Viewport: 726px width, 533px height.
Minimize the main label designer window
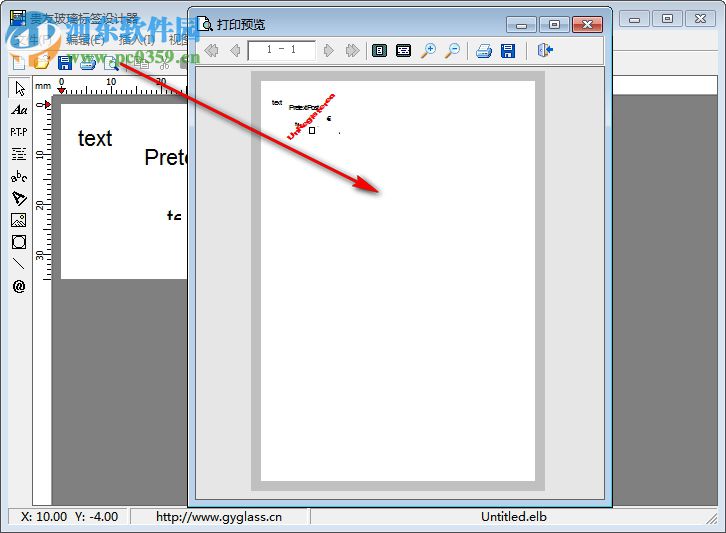(x=635, y=19)
